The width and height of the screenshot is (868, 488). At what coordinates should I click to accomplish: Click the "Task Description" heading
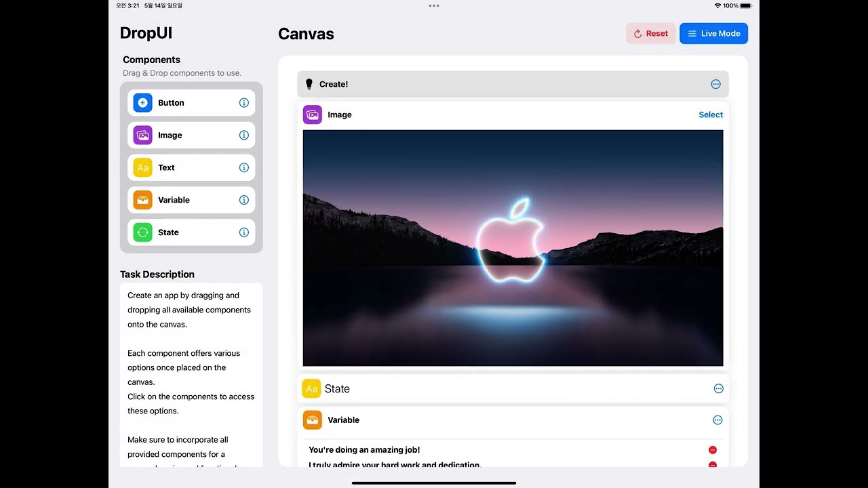pyautogui.click(x=157, y=274)
